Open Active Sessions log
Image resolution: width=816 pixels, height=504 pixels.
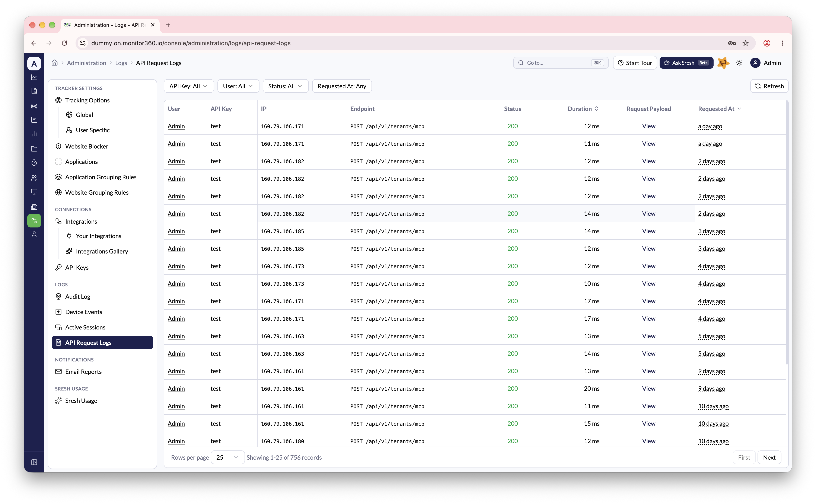(x=102, y=327)
